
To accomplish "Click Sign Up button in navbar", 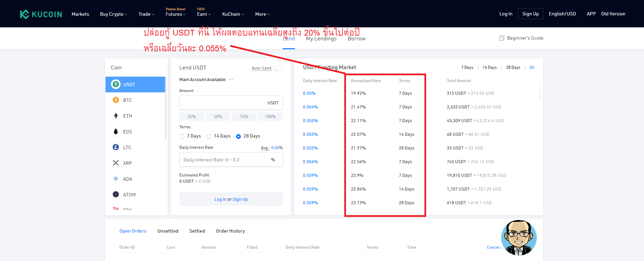I will pyautogui.click(x=530, y=14).
